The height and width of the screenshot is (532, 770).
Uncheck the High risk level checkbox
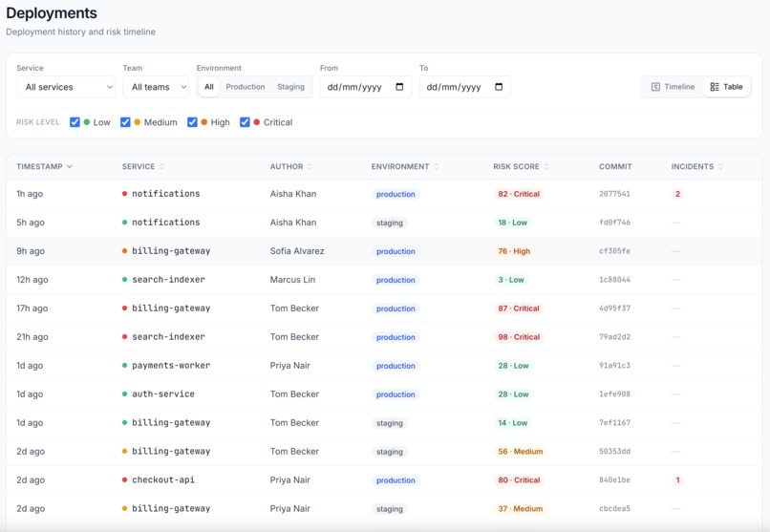(192, 122)
